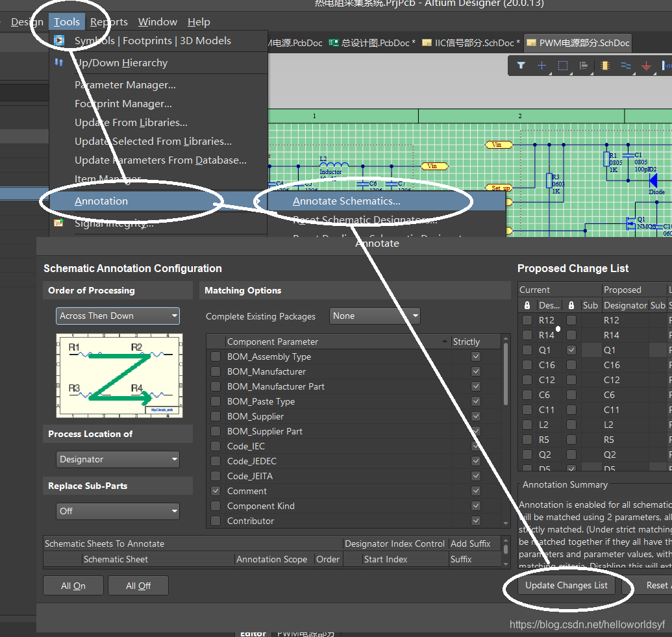Uncheck the Comment component parameter checkbox
Viewport: 672px width, 637px height.
[x=216, y=491]
